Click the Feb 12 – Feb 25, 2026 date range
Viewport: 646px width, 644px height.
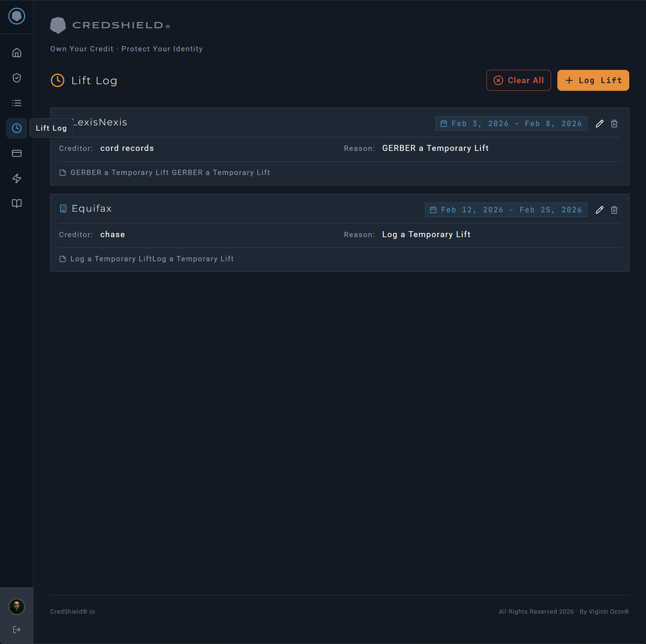point(506,210)
